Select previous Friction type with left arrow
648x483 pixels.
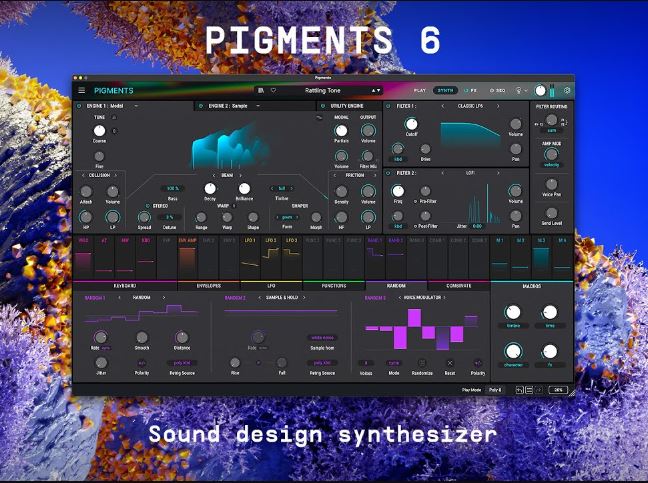tap(335, 176)
